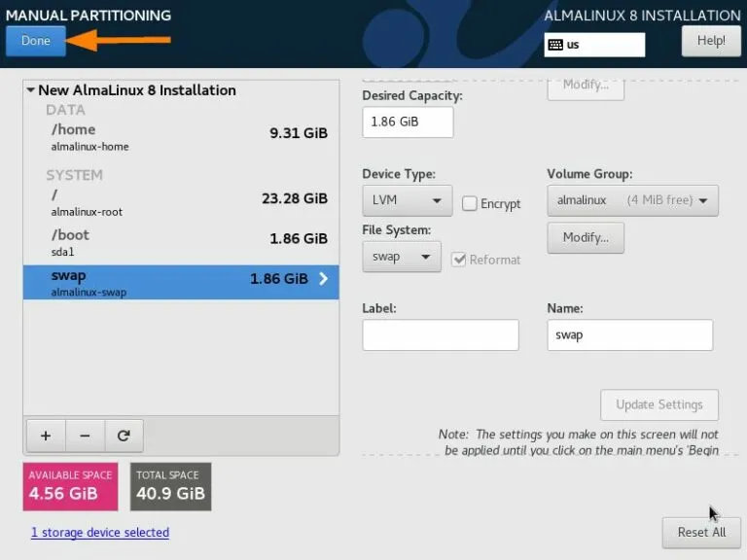Screen dimensions: 747x560
Task: Enable the Encrypt checkbox
Action: pyautogui.click(x=469, y=204)
